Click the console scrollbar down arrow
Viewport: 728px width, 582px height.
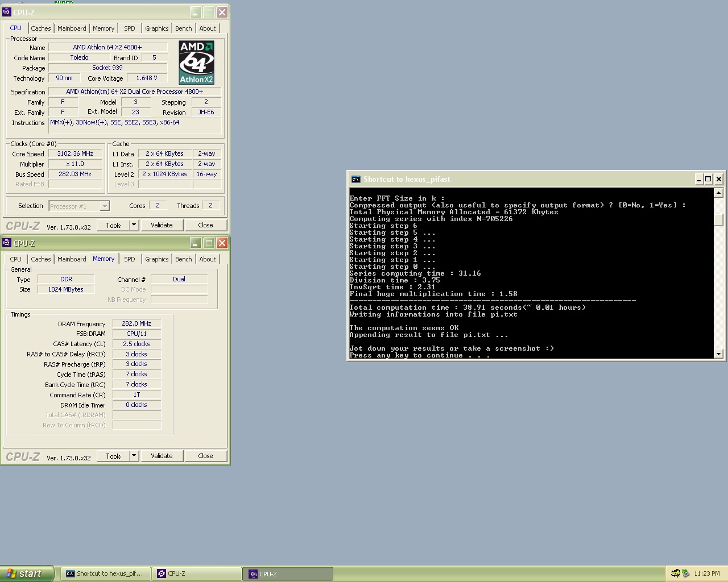click(718, 354)
